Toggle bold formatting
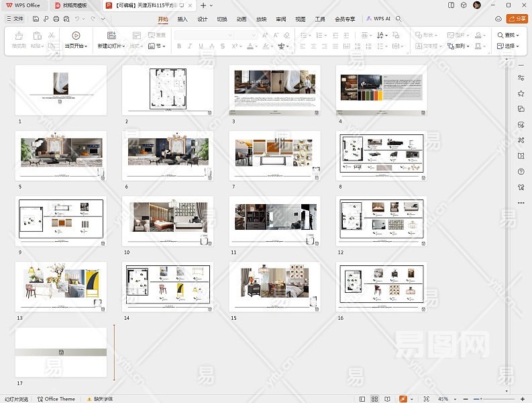 click(x=178, y=46)
